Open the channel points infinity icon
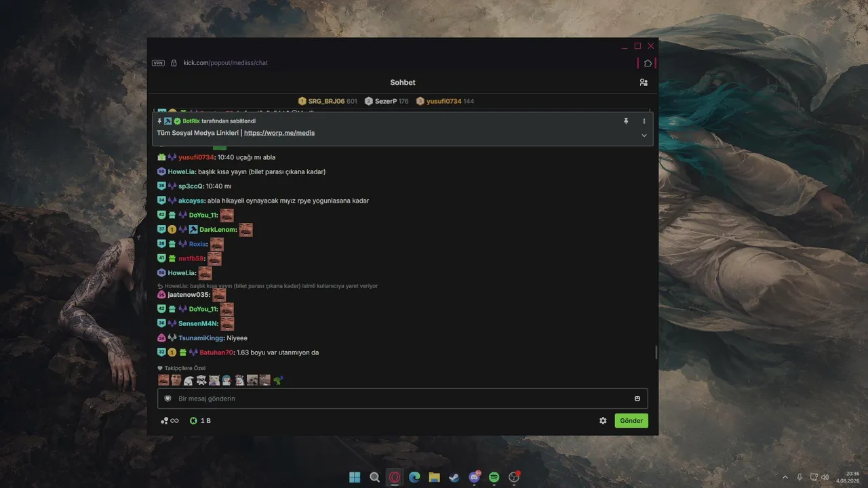This screenshot has height=488, width=868. (170, 421)
